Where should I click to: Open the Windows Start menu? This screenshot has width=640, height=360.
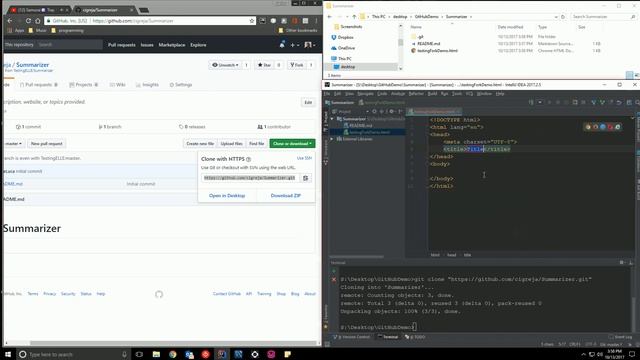pyautogui.click(x=7, y=354)
